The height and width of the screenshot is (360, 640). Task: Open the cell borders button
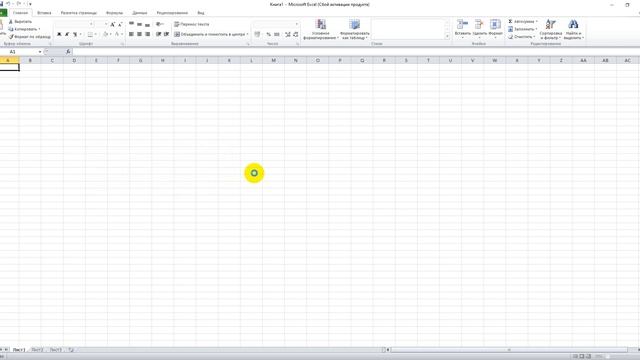90,34
